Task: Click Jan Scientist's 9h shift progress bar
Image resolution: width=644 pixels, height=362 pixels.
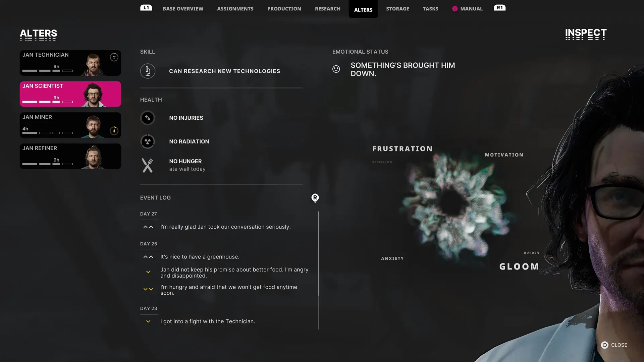Action: 48,102
